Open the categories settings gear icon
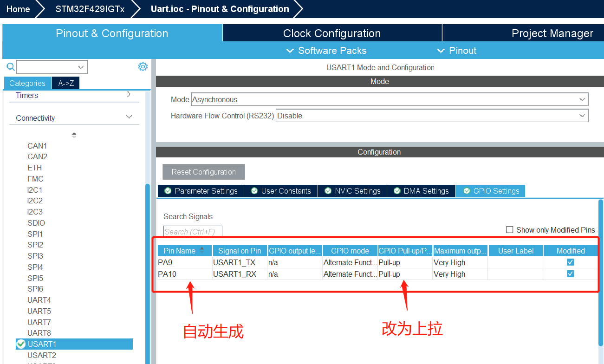The height and width of the screenshot is (364, 604). (143, 67)
